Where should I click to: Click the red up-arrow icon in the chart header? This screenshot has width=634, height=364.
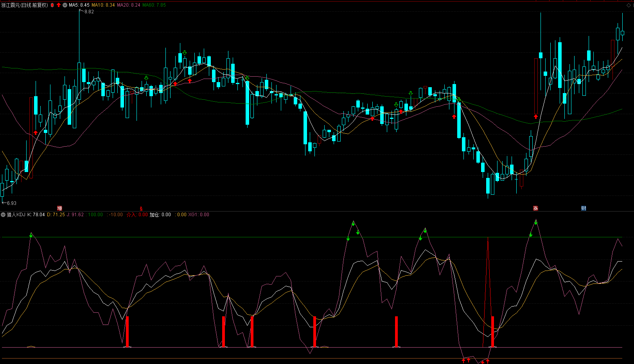point(59,5)
